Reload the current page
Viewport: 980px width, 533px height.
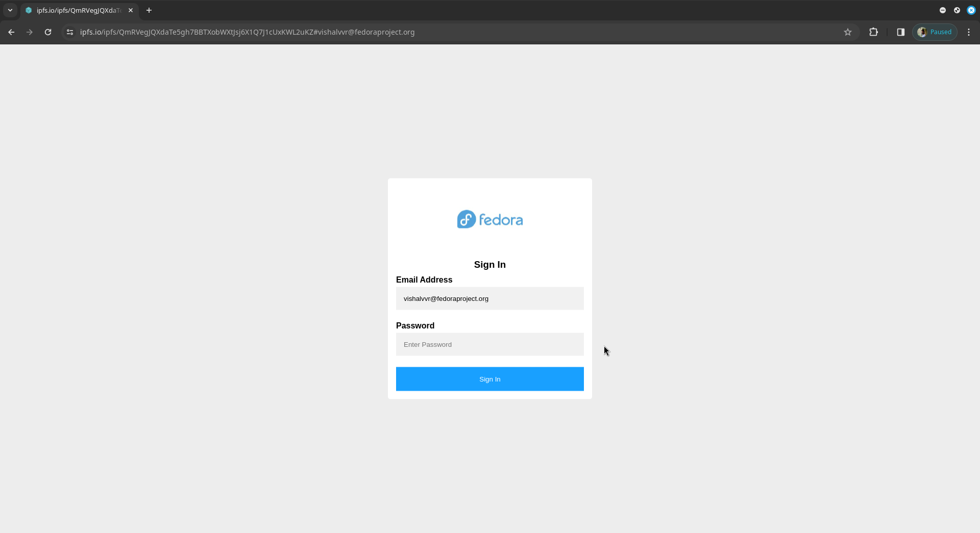48,32
